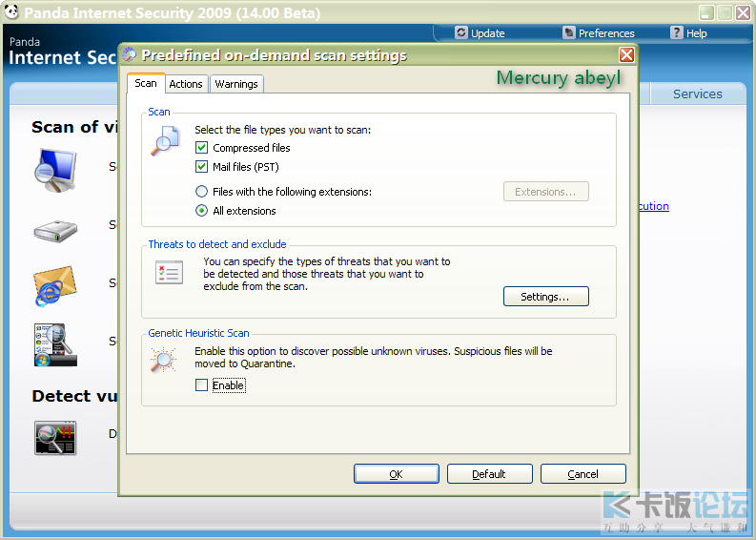
Task: Click 'Detect vu' heading in main window
Action: (x=74, y=396)
